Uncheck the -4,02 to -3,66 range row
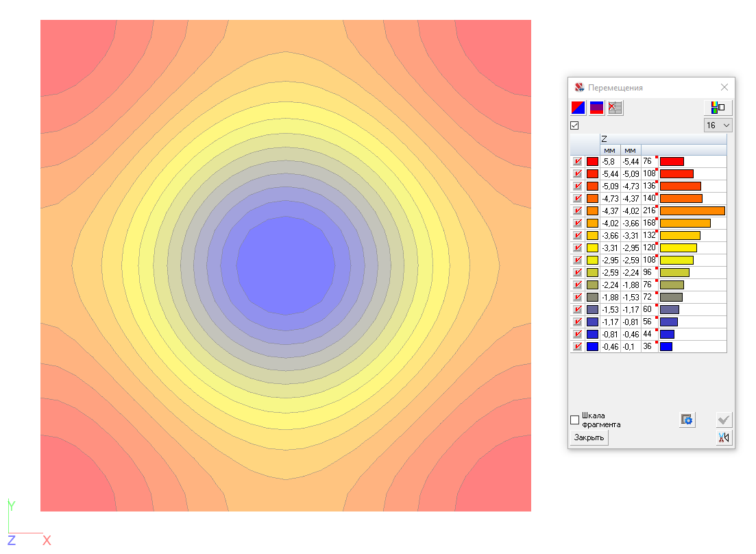This screenshot has height=554, width=756. pyautogui.click(x=577, y=224)
